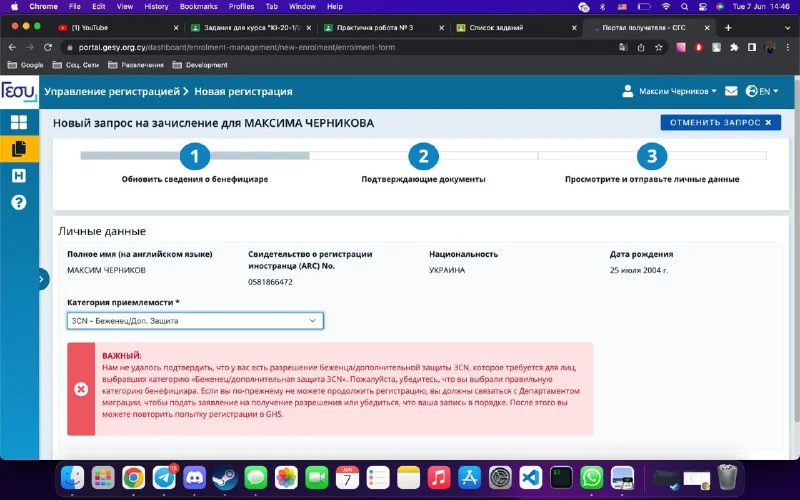Screen dimensions: 800x500
Task: Open the help question mark icon
Action: click(x=18, y=203)
